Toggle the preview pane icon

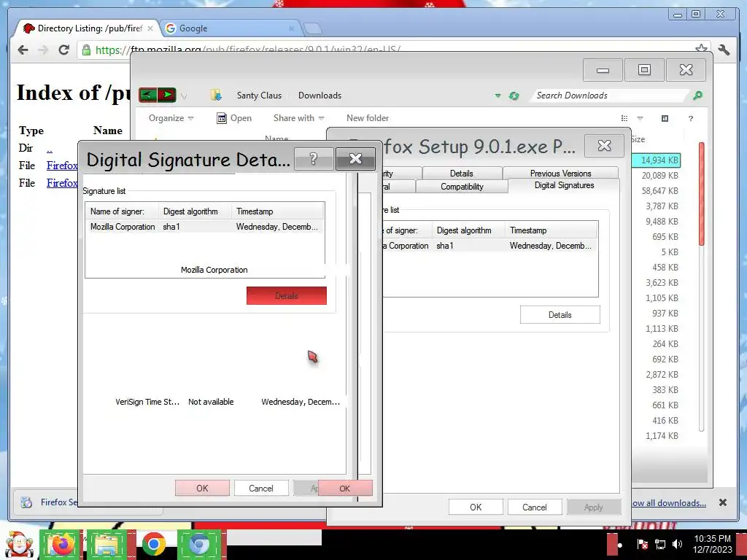click(x=665, y=119)
